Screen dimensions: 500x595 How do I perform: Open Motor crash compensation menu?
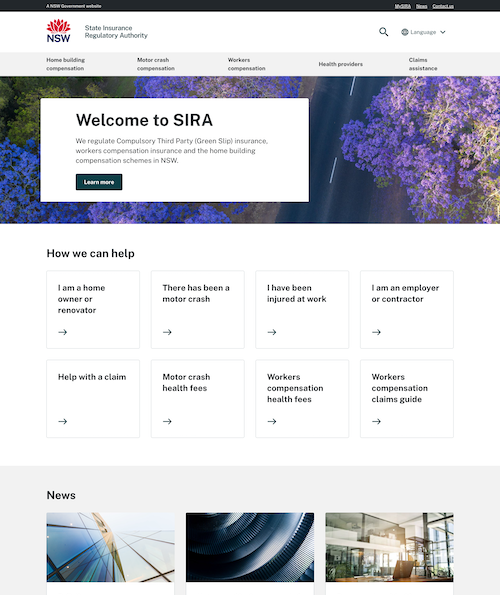click(156, 64)
